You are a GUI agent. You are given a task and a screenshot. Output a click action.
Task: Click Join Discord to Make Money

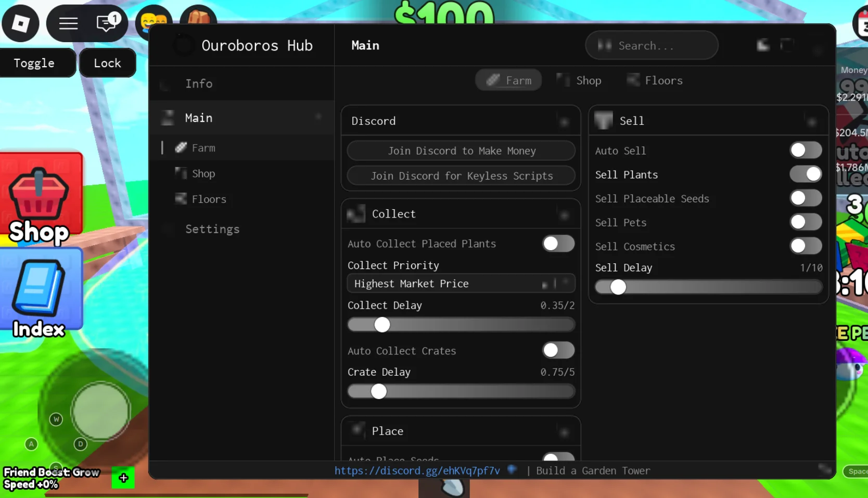tap(461, 151)
